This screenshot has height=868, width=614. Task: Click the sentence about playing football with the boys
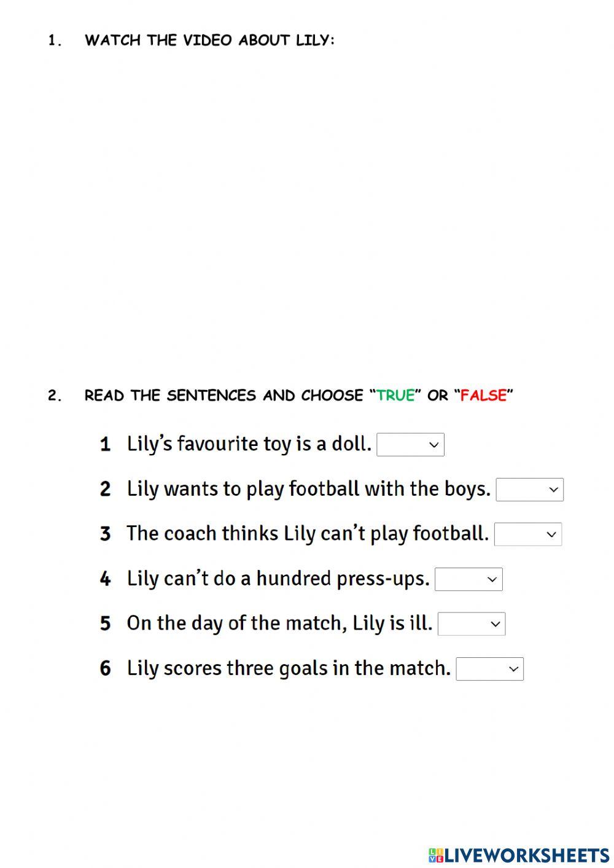[x=308, y=489]
